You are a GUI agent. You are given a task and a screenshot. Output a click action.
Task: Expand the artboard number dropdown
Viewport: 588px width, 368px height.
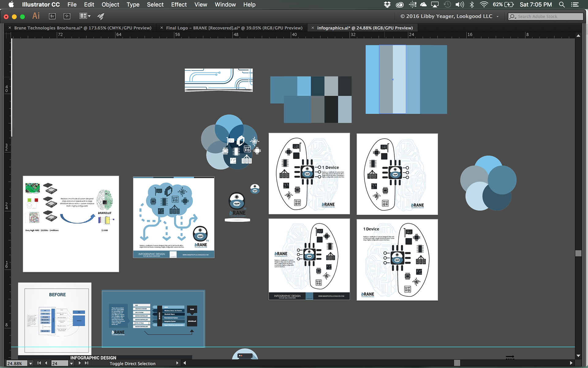(x=71, y=363)
